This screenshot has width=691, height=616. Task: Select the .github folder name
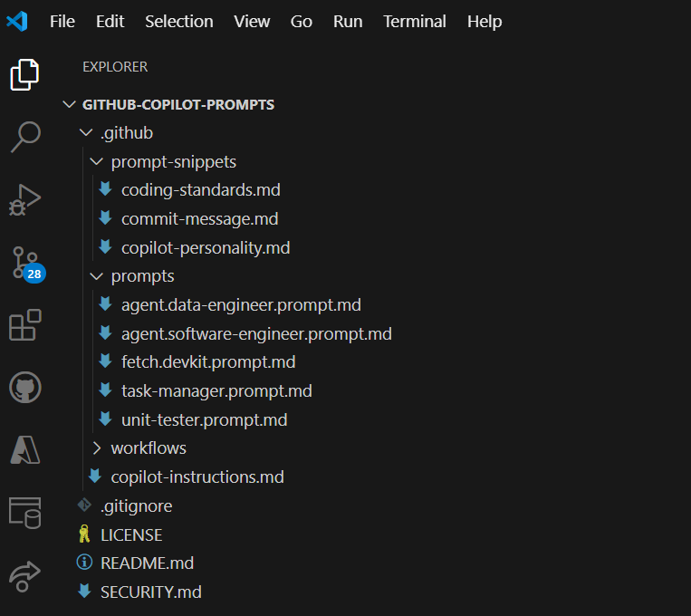click(x=127, y=133)
